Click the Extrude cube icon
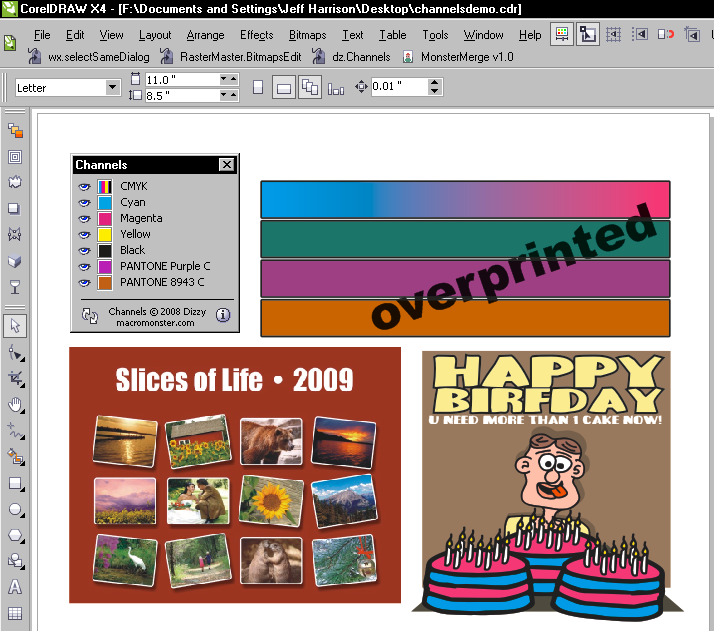The height and width of the screenshot is (631, 714). pos(15,261)
